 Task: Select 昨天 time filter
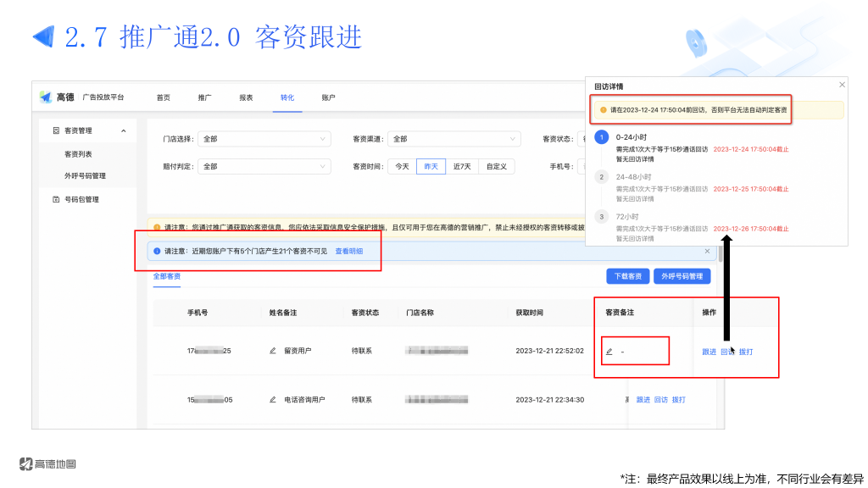tap(431, 167)
